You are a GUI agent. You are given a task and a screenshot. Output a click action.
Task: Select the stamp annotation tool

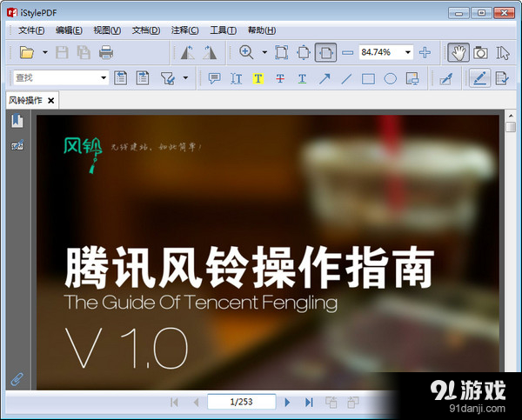tap(412, 78)
